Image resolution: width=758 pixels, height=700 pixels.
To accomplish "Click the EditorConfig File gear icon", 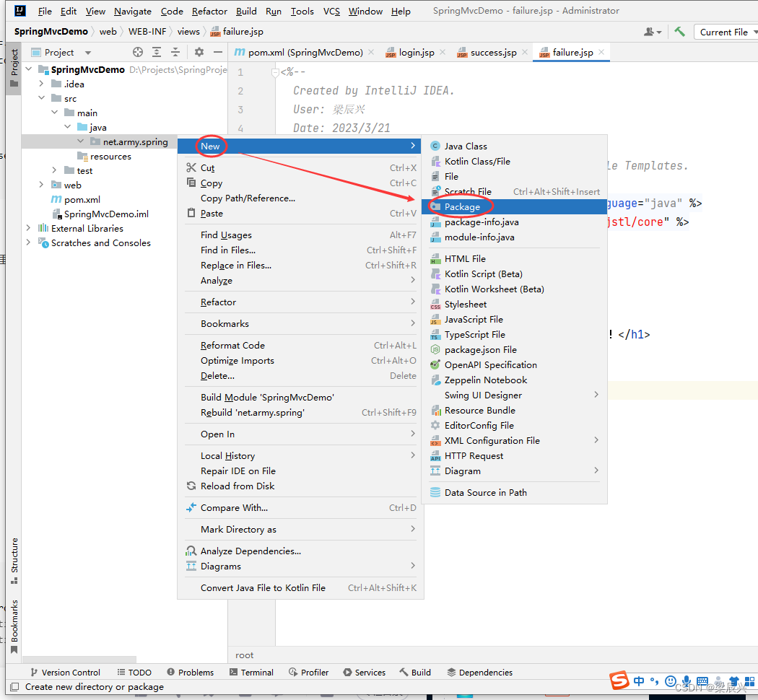I will pos(435,425).
